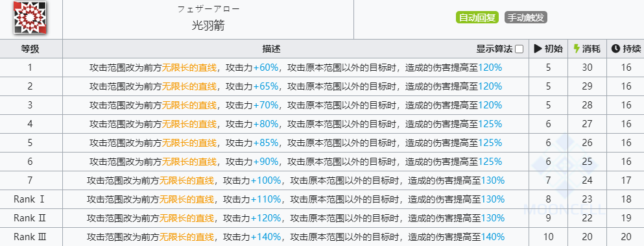Click the +90% attack value
This screenshot has width=644, height=246.
pos(266,162)
